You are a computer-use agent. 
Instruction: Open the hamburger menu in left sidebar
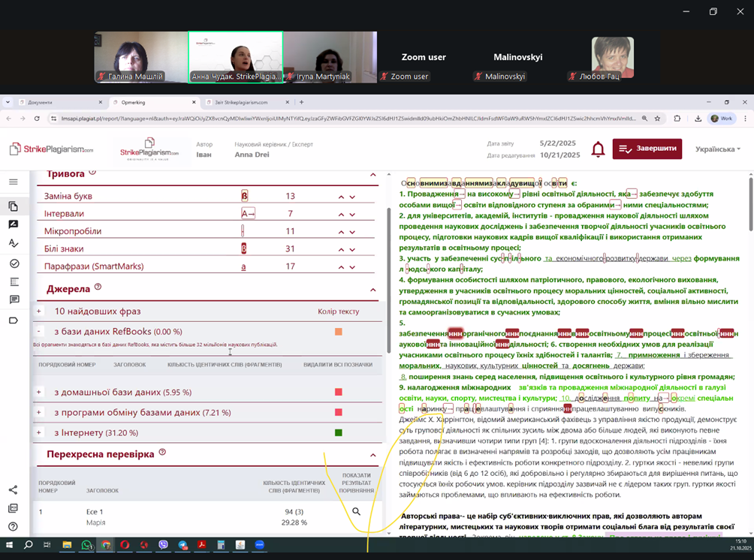point(13,182)
